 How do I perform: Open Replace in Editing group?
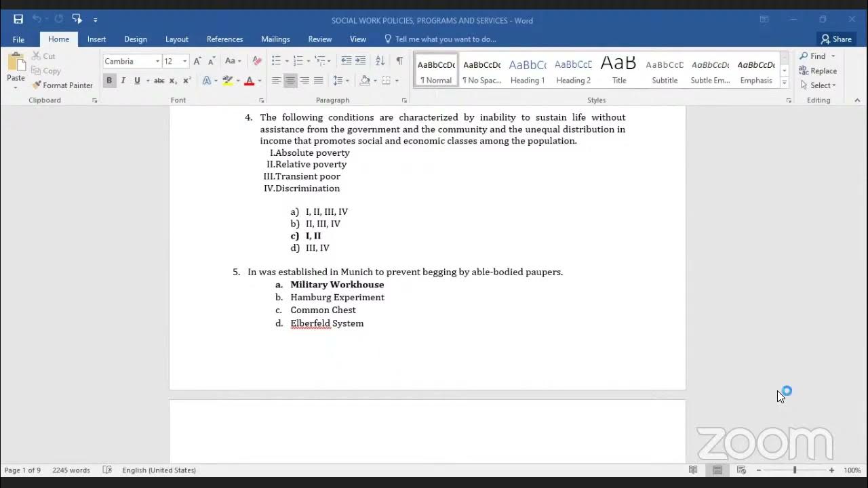click(x=818, y=70)
